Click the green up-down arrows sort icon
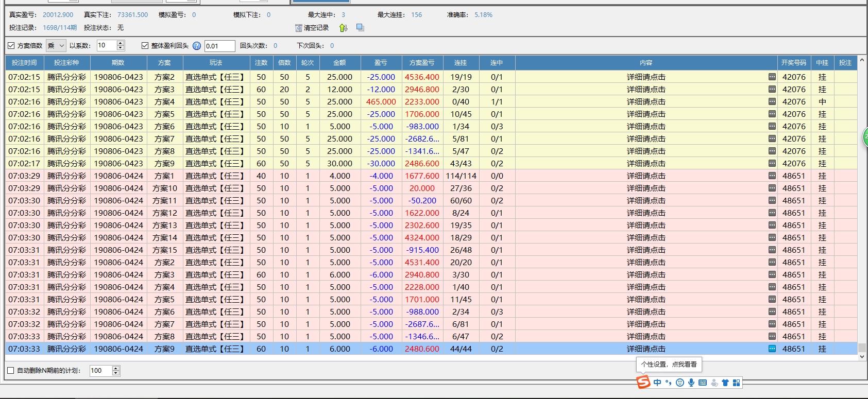This screenshot has width=868, height=399. (x=344, y=28)
